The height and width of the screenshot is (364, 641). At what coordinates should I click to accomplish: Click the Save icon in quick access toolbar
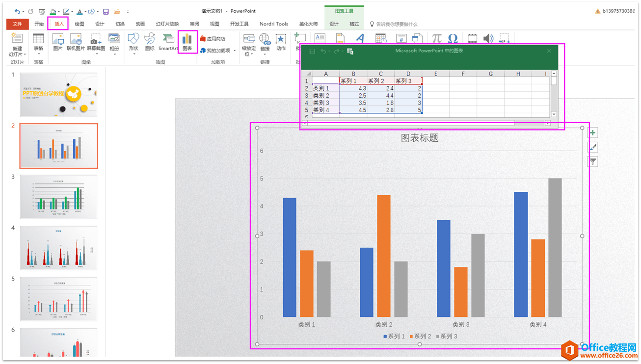tap(106, 11)
